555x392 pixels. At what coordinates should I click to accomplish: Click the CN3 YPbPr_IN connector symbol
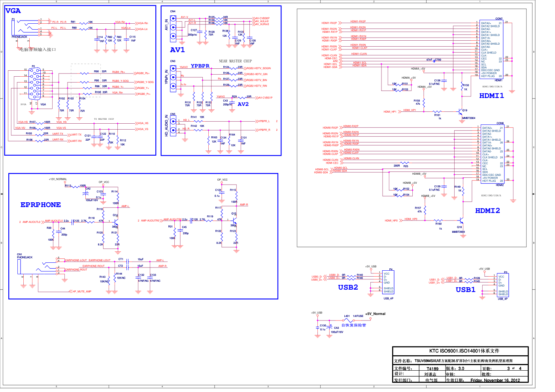pos(173,78)
